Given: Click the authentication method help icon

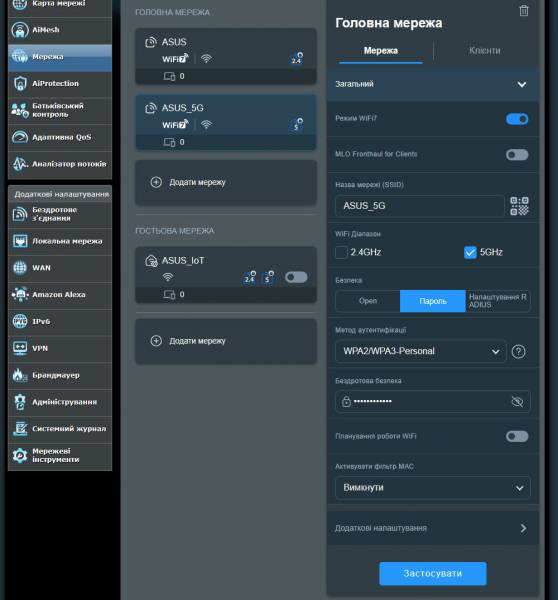Looking at the screenshot, I should tap(518, 351).
